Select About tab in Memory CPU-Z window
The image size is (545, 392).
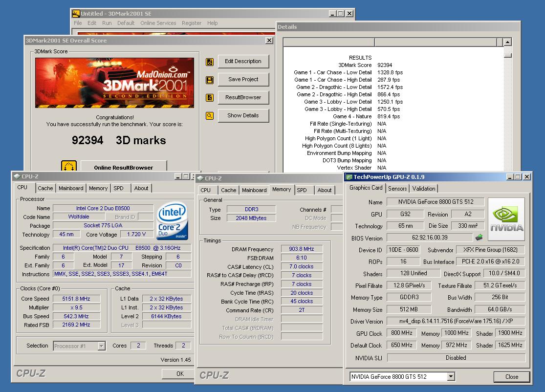click(x=324, y=190)
